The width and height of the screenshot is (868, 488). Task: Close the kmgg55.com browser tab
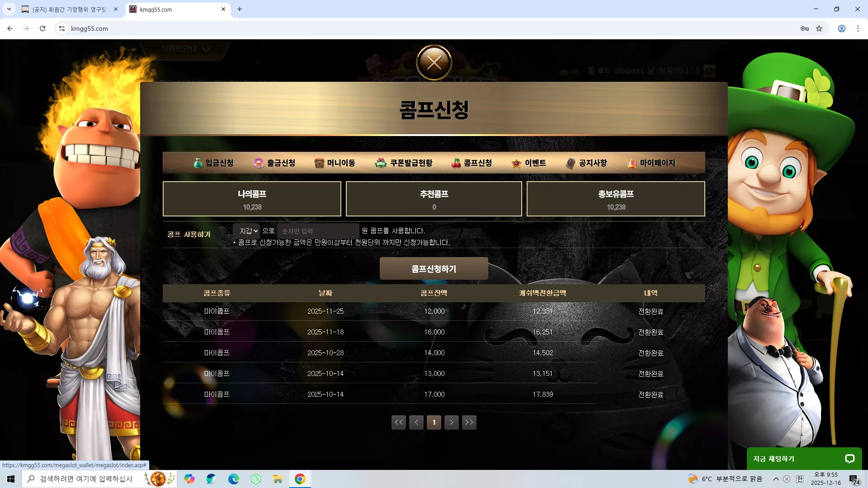point(223,9)
